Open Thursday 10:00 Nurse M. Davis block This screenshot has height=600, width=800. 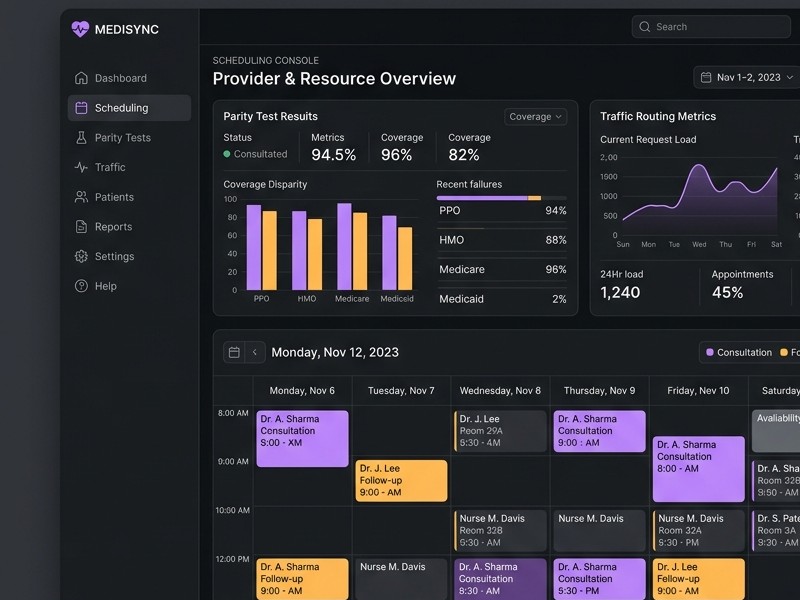pyautogui.click(x=599, y=531)
